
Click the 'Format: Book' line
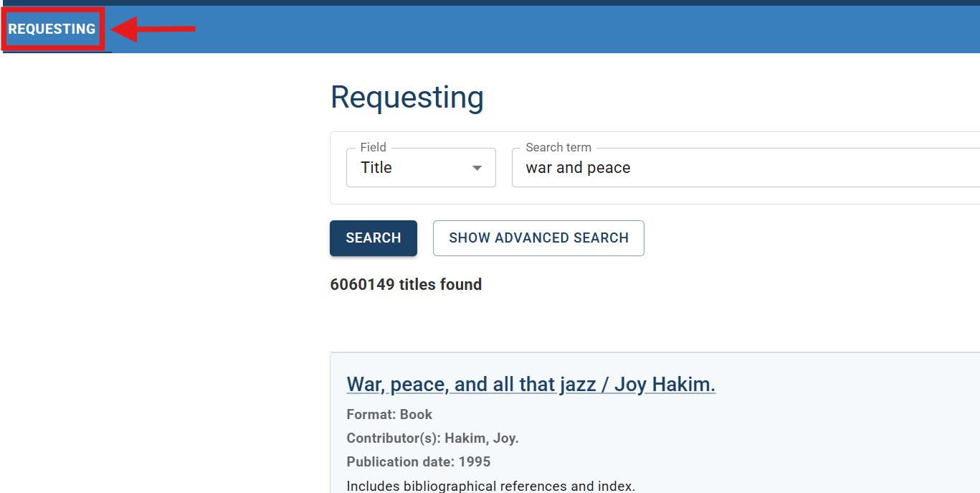(389, 415)
